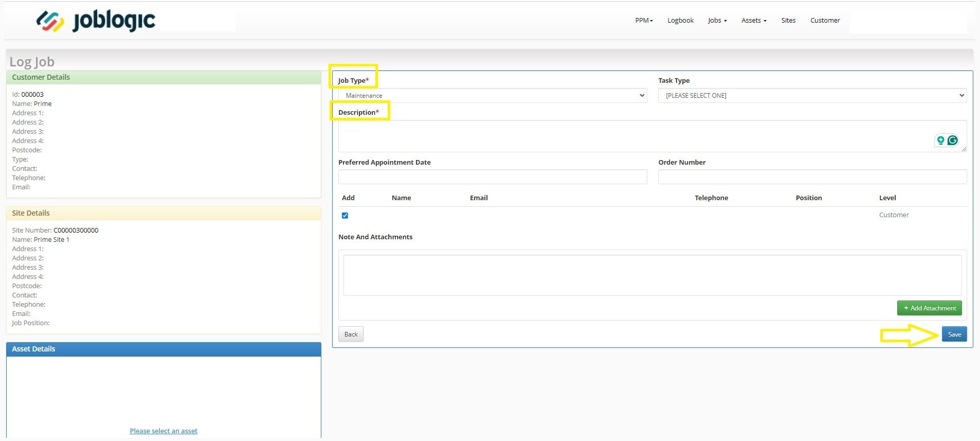Expand the Jobs menu
Screen dimensions: 980x441
717,21
